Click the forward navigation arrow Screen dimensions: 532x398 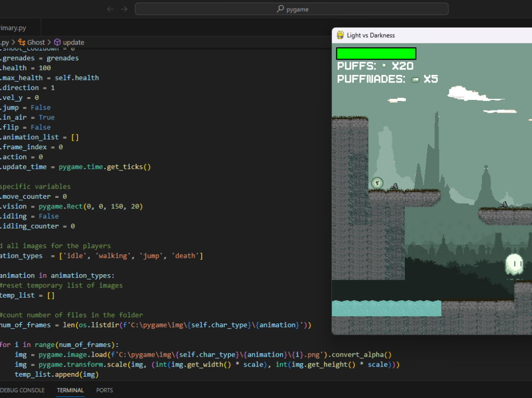click(x=124, y=9)
